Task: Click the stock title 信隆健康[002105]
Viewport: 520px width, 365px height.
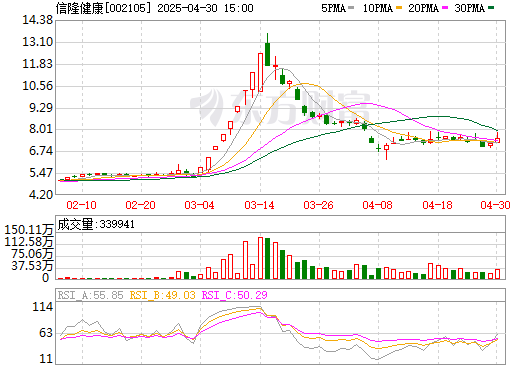Action: pos(104,8)
